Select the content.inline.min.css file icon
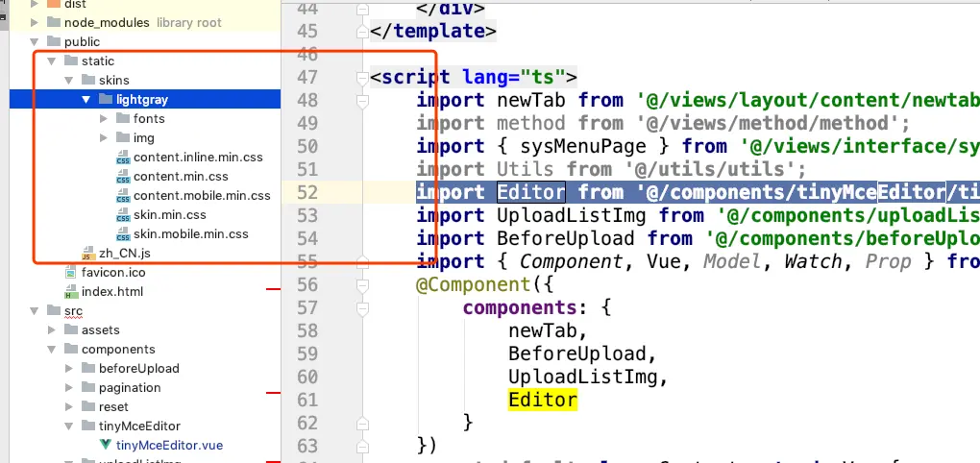 click(x=123, y=158)
